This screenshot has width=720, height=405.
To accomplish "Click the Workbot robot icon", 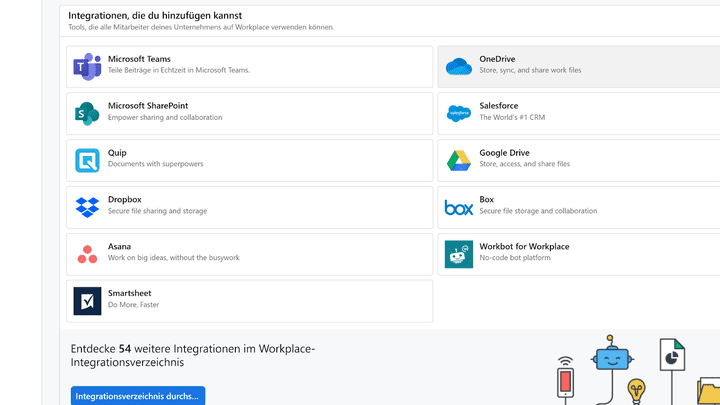I will point(459,254).
